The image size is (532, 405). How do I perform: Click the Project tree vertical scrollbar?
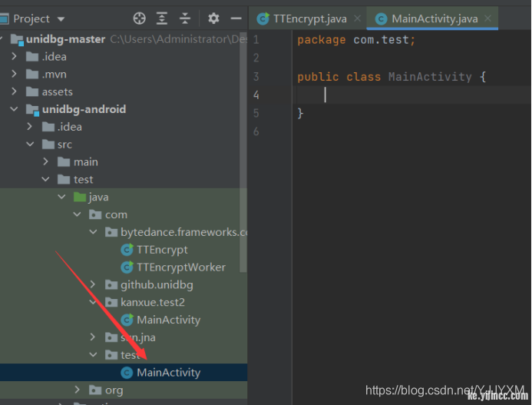[243, 153]
